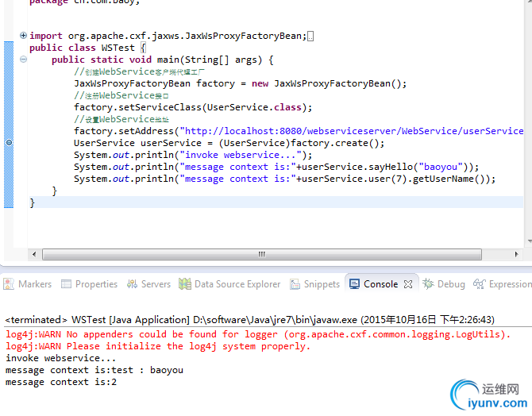Click the localhost:8080 URL string in setAddress
Screen dimensions: 532x416
click(x=352, y=131)
